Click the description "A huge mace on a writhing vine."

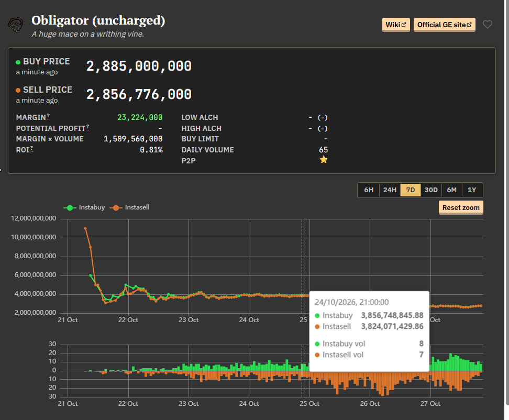[x=88, y=34]
